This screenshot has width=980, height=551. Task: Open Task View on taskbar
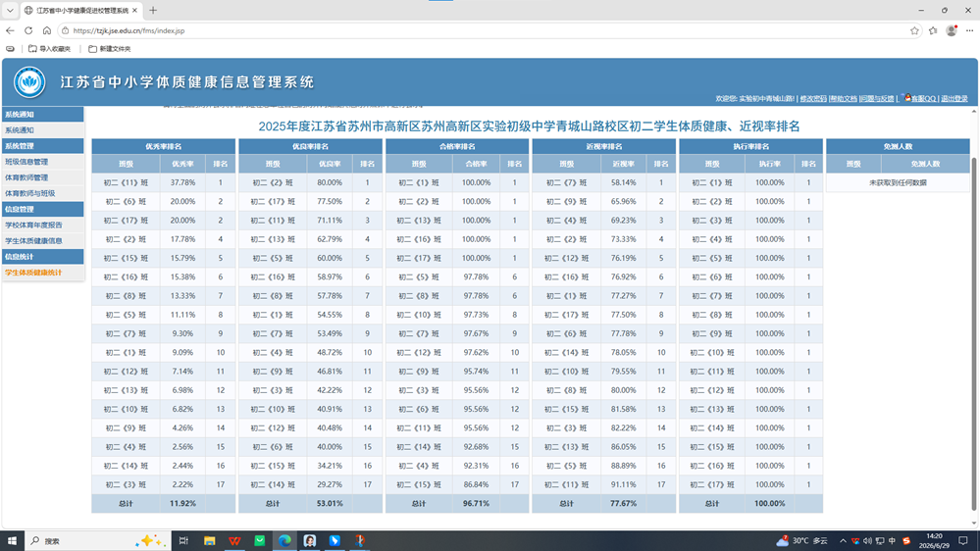pyautogui.click(x=183, y=541)
